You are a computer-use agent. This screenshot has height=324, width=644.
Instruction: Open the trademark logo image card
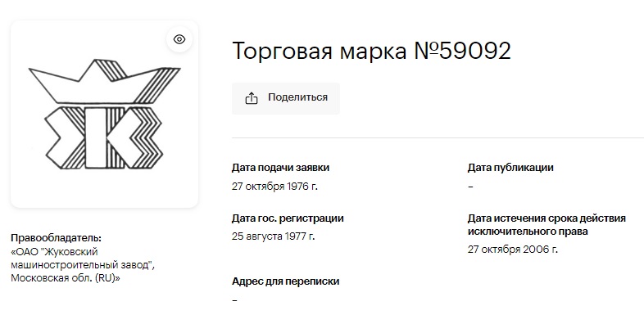(104, 114)
